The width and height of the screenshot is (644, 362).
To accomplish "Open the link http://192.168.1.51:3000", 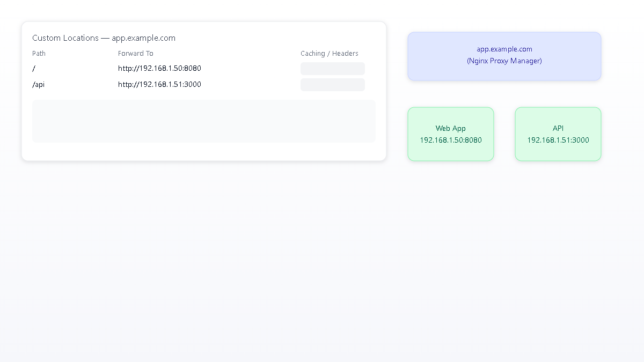I will (159, 84).
